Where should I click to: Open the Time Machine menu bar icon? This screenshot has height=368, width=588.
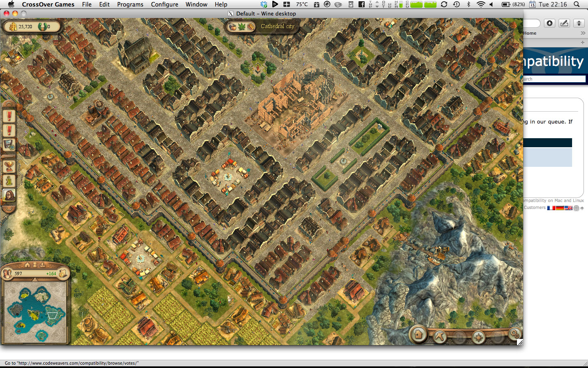click(x=456, y=4)
